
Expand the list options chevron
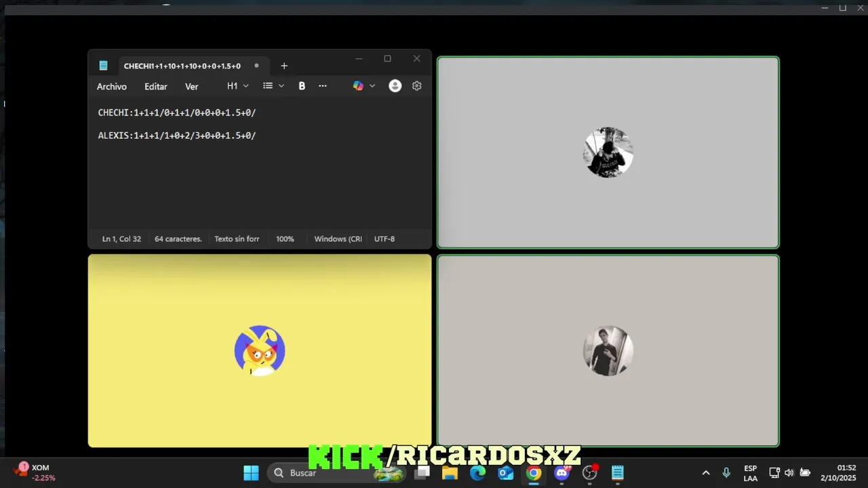pos(281,86)
